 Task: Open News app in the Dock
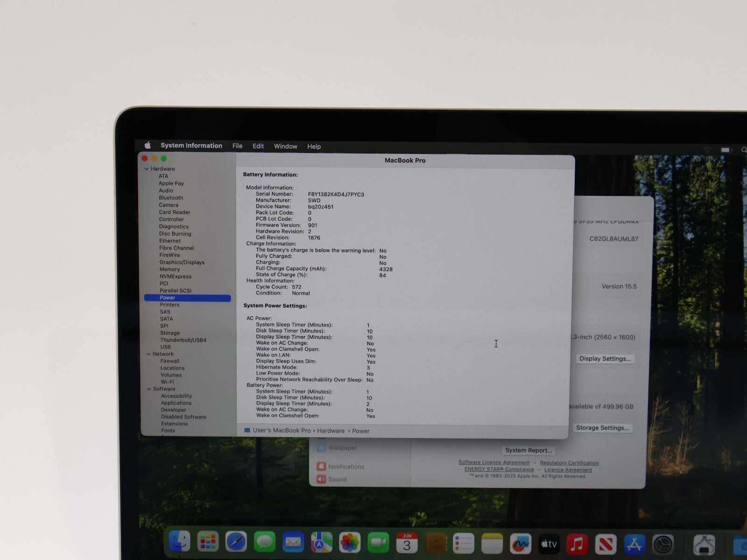(x=606, y=545)
